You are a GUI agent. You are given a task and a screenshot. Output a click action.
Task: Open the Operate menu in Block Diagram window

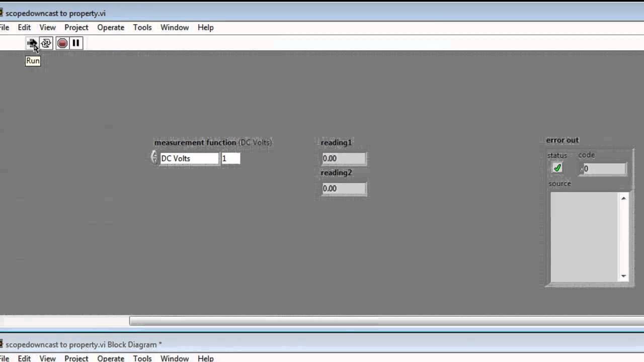[x=111, y=358]
